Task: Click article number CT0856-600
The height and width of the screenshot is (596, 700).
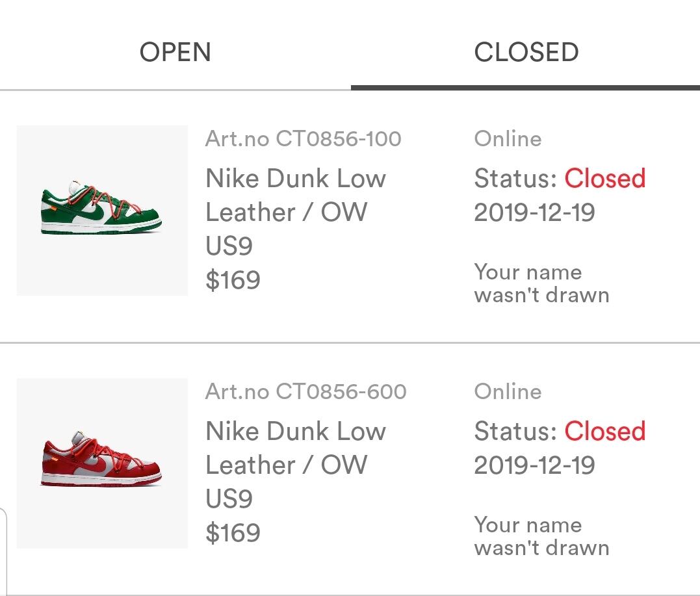Action: (x=306, y=391)
